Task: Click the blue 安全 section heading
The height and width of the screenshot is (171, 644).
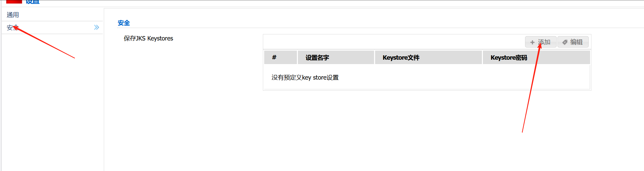Action: click(x=124, y=23)
